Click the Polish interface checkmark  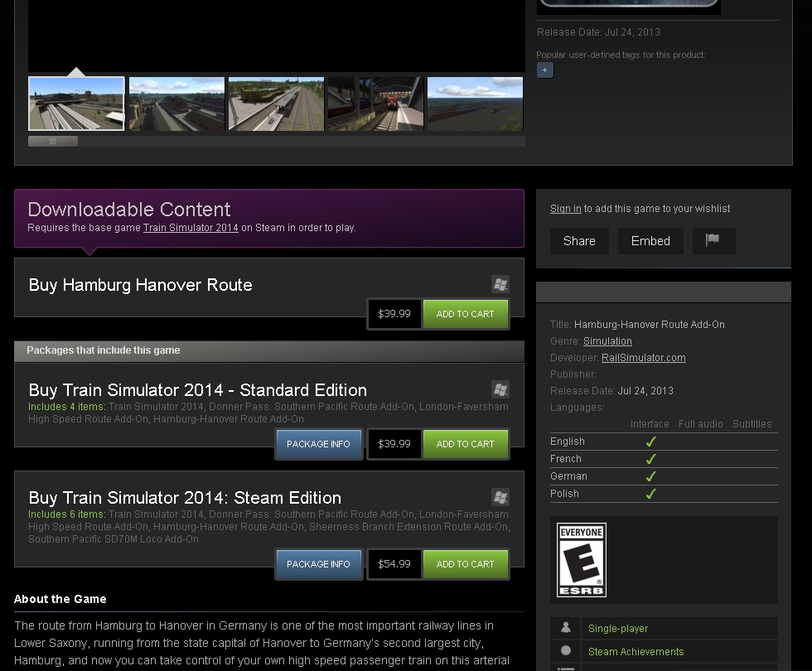(x=651, y=494)
